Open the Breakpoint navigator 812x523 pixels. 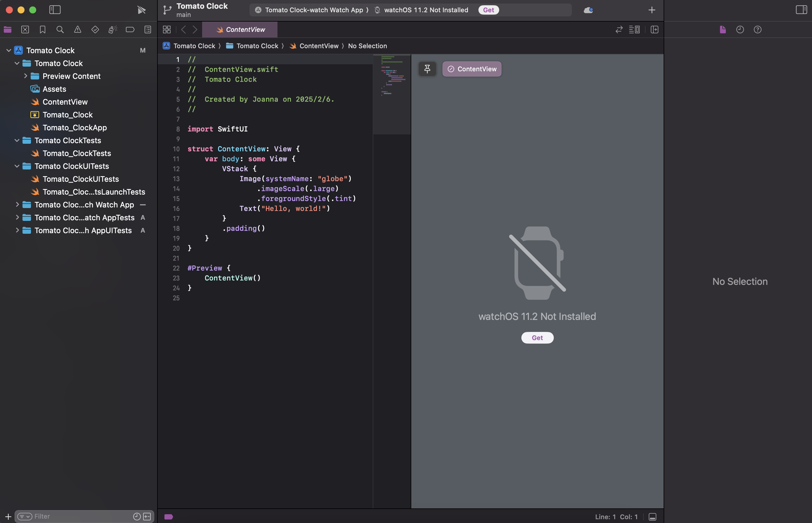(x=130, y=30)
